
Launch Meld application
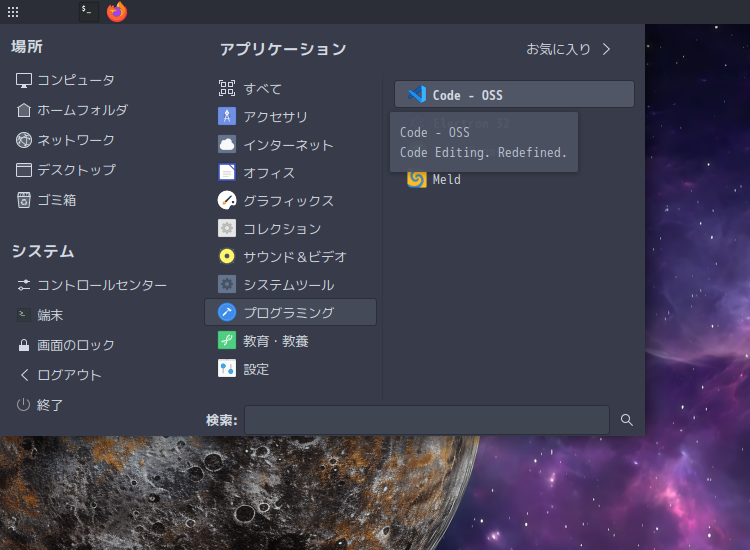click(x=514, y=179)
